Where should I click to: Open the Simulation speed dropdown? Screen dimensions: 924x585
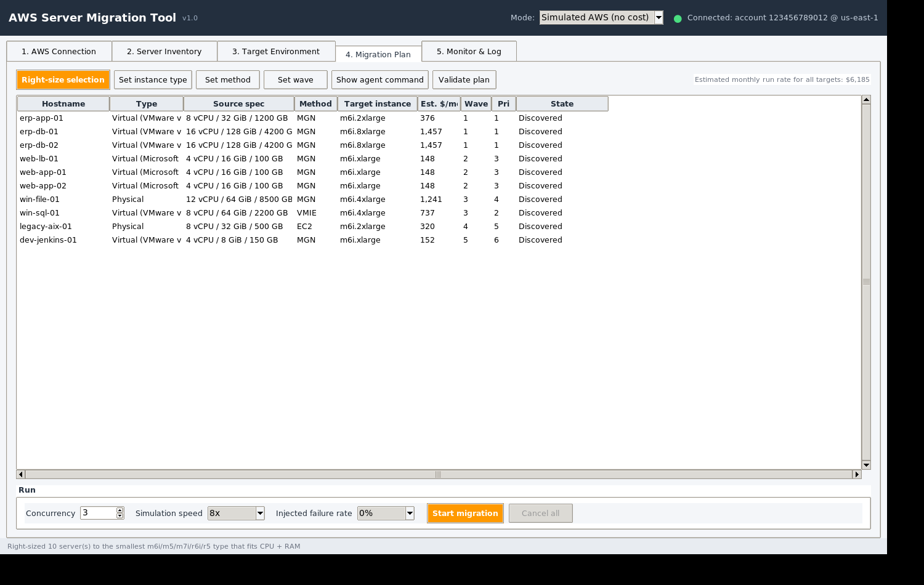click(236, 513)
